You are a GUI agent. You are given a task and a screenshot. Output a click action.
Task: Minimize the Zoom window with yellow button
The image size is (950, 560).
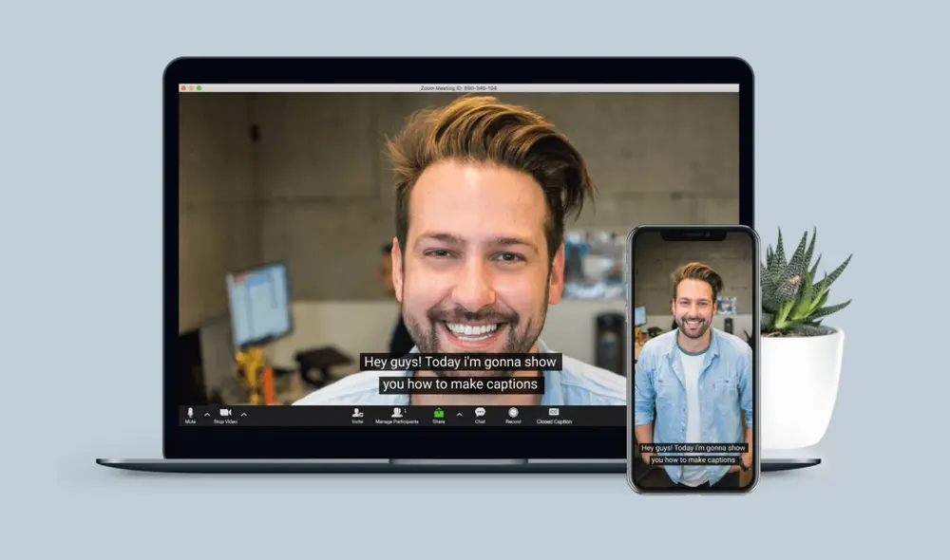pyautogui.click(x=191, y=88)
